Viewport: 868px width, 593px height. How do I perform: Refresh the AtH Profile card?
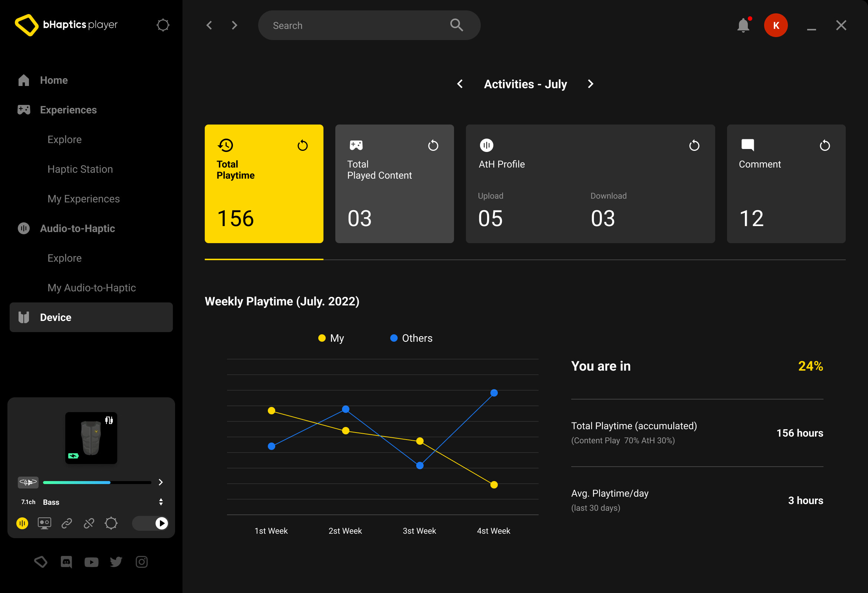click(694, 145)
